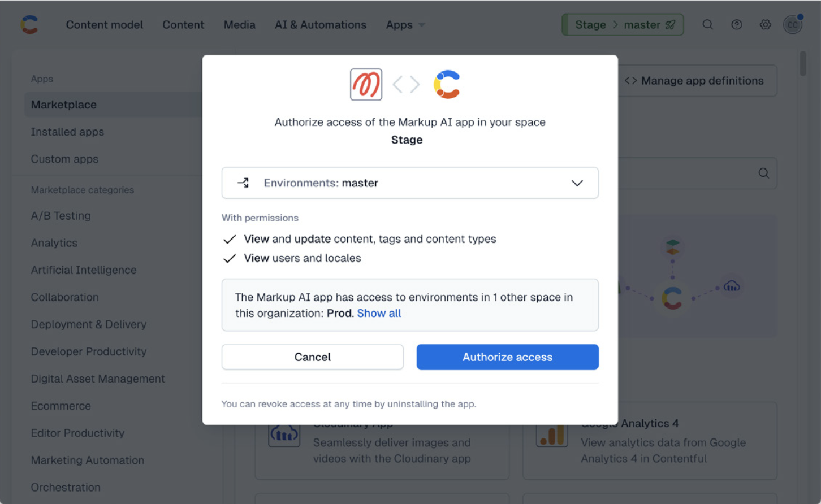
Task: Expand the Apps menu chevron in the navigation
Action: [421, 25]
